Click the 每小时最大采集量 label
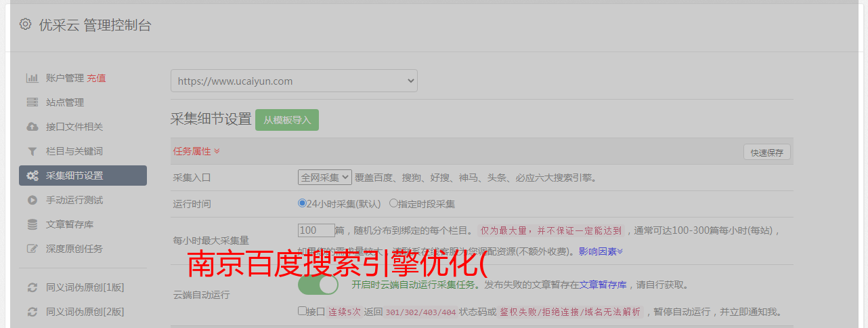 coord(211,240)
